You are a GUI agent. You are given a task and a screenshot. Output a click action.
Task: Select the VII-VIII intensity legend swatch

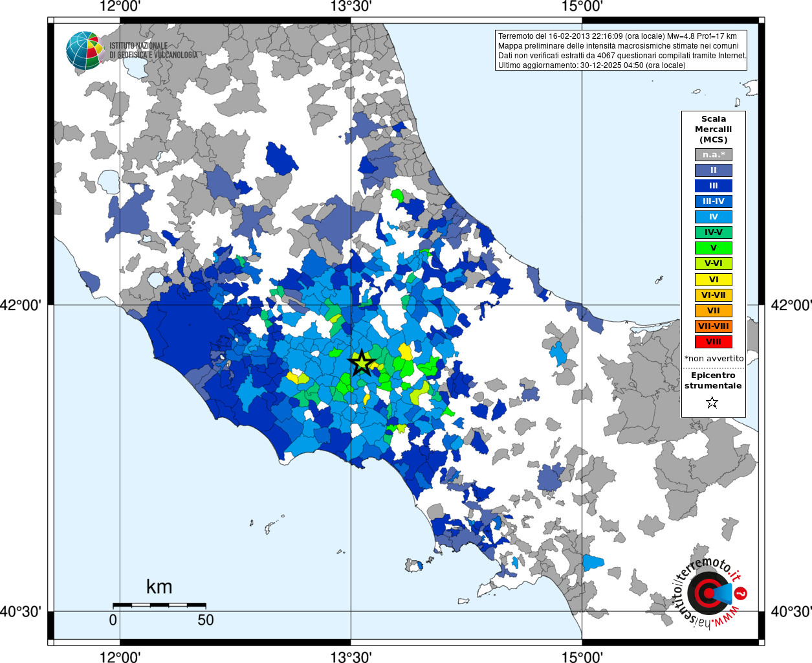(714, 326)
